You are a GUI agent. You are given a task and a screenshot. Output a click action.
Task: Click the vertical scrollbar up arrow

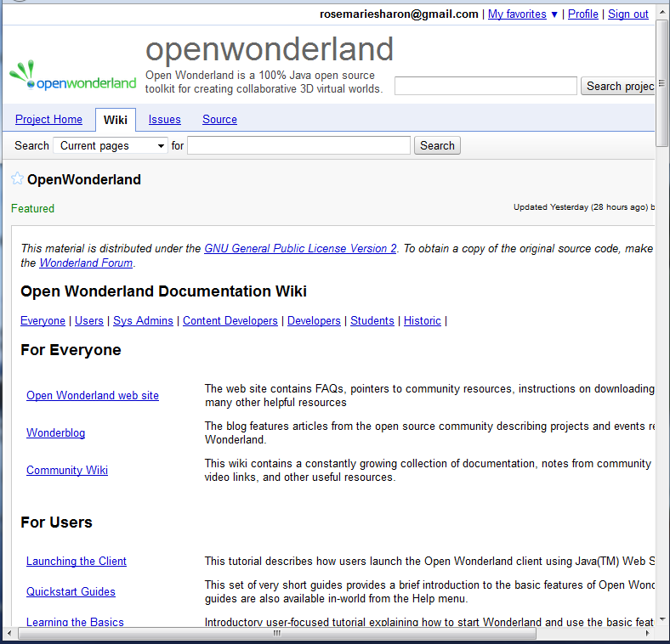point(662,13)
